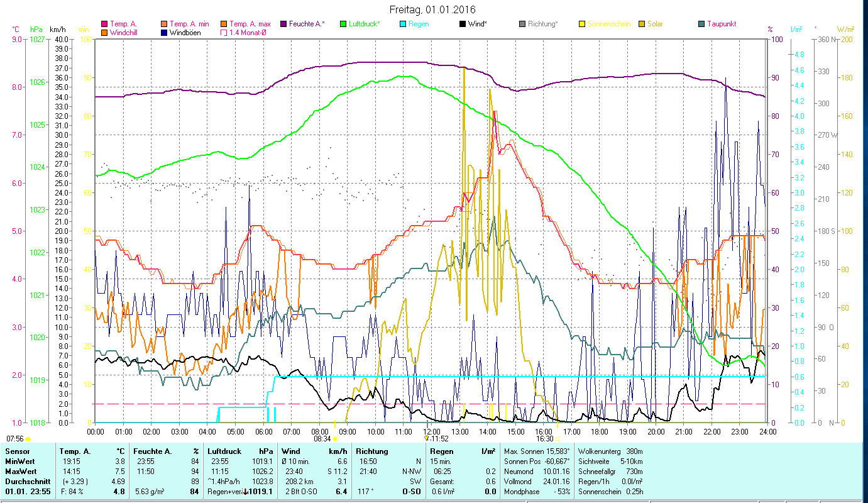
Task: Click the minimum temperature value 3.8
Action: pyautogui.click(x=120, y=462)
